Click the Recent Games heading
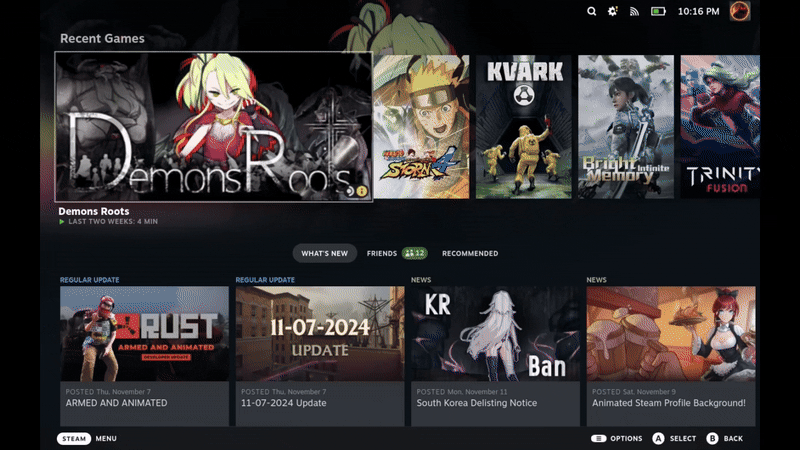The height and width of the screenshot is (450, 800). click(x=102, y=38)
